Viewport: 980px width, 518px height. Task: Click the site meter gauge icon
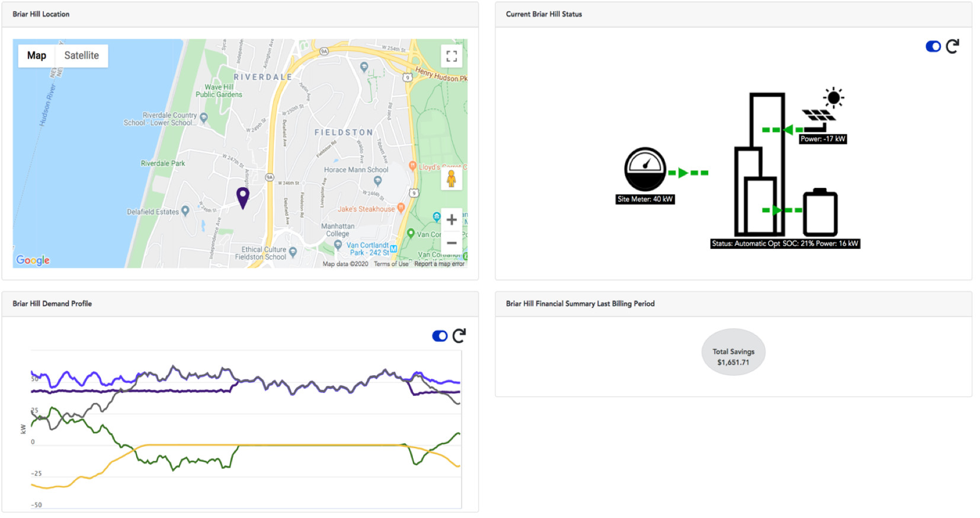[x=645, y=170]
